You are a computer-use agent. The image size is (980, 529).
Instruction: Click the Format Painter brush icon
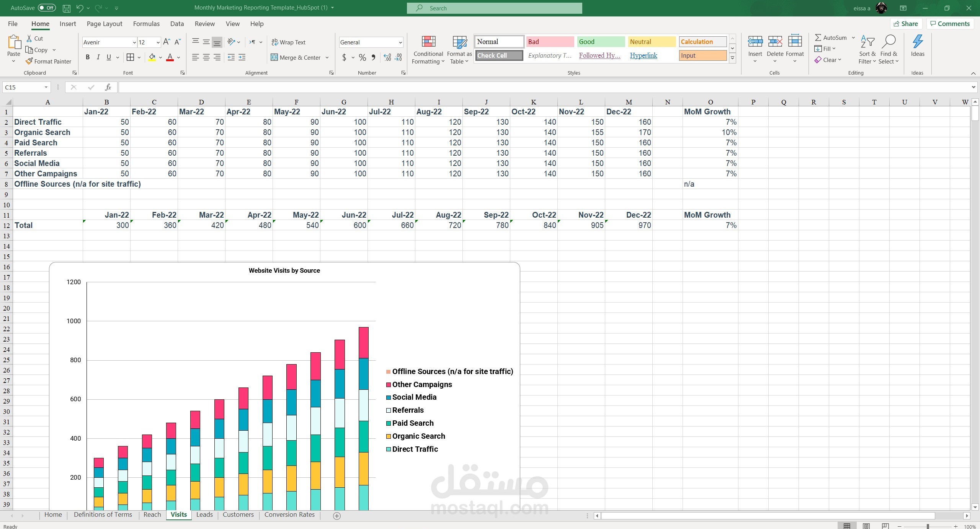tap(29, 61)
